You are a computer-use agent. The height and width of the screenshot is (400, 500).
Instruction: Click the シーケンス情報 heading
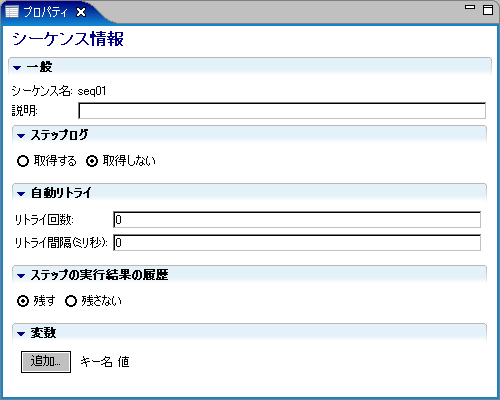(68, 39)
